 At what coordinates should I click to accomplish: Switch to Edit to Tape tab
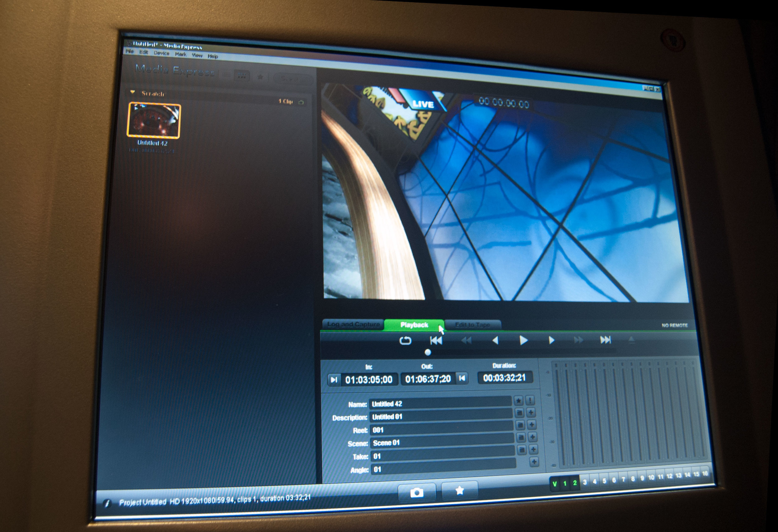[472, 324]
